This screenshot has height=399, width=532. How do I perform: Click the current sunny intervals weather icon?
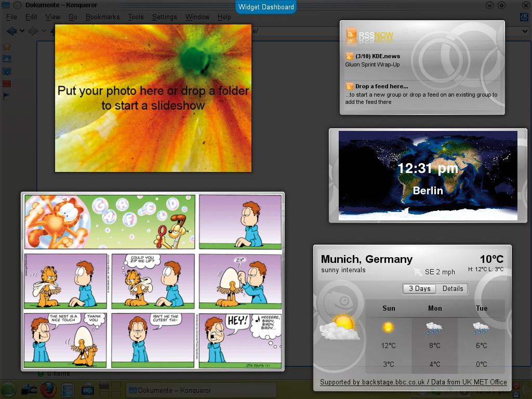coord(340,327)
